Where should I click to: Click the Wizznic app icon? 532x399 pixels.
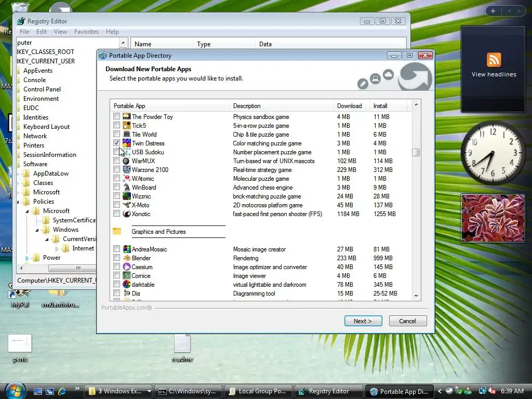(127, 196)
